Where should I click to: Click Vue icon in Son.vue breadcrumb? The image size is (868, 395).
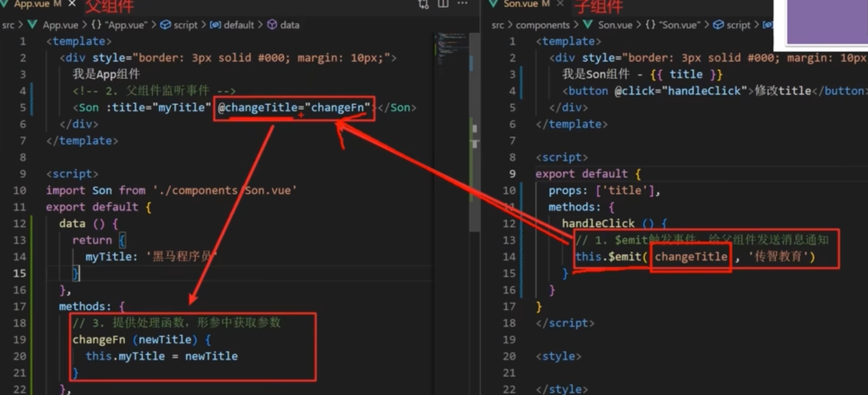[588, 25]
